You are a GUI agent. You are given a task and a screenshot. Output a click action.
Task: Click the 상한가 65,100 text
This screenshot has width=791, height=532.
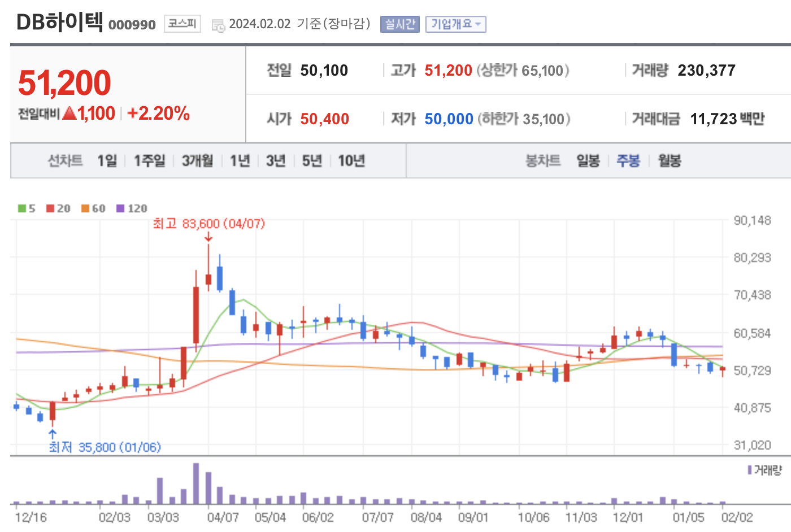(523, 71)
